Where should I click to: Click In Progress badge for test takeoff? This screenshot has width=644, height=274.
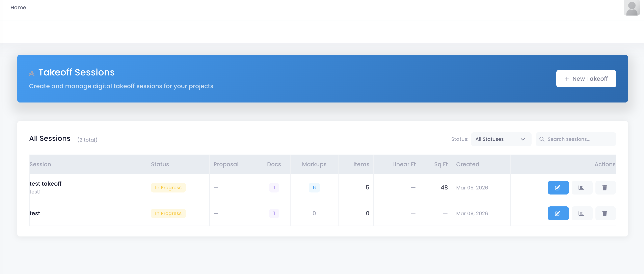click(168, 188)
